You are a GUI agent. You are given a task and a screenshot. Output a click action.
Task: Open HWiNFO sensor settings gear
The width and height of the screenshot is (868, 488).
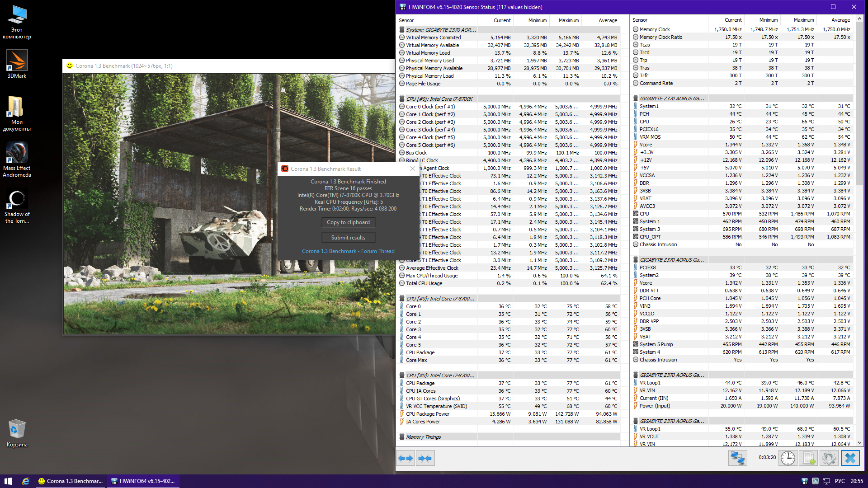pyautogui.click(x=829, y=458)
